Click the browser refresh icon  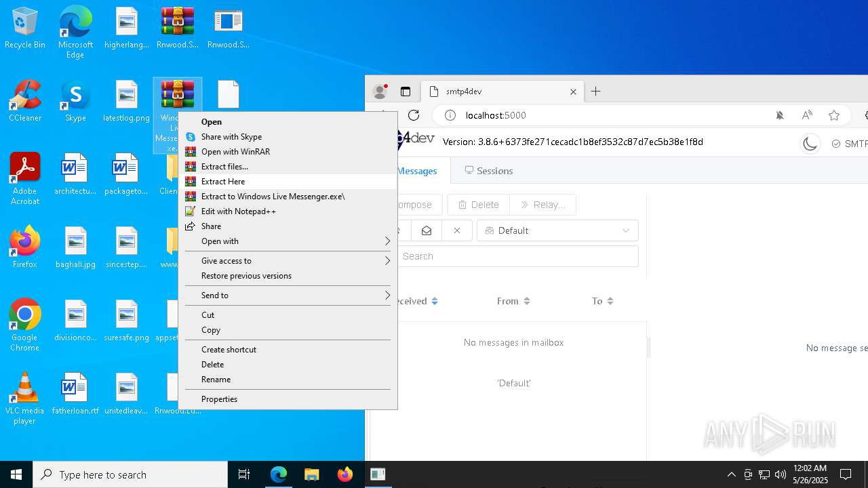414,115
